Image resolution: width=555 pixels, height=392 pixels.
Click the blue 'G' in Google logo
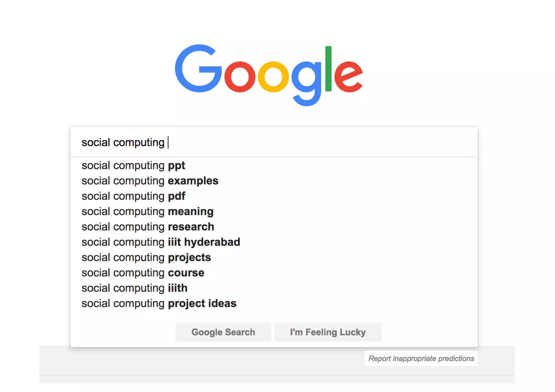(x=198, y=69)
